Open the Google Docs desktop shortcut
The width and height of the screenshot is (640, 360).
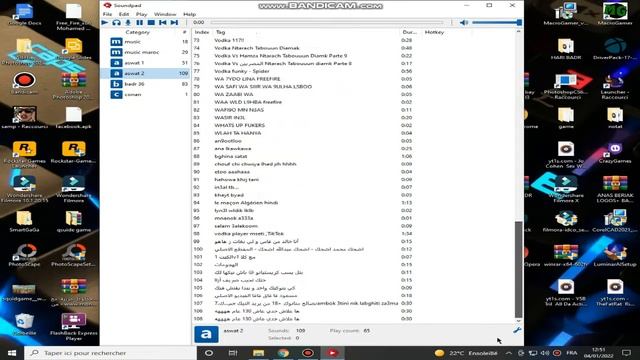click(24, 15)
